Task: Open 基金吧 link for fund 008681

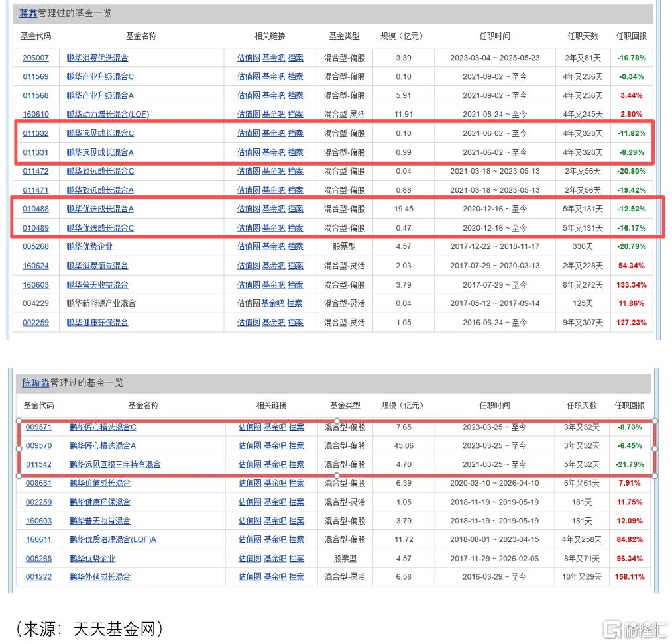Action: pos(275,483)
